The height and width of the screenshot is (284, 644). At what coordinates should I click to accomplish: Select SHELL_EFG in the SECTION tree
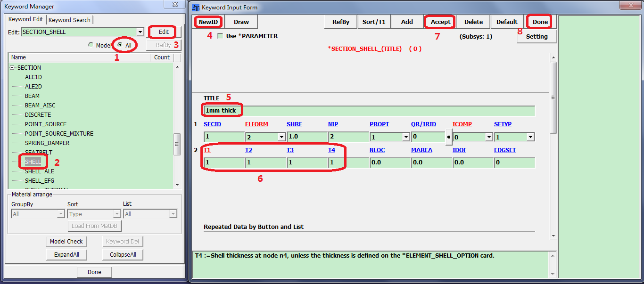coord(40,181)
